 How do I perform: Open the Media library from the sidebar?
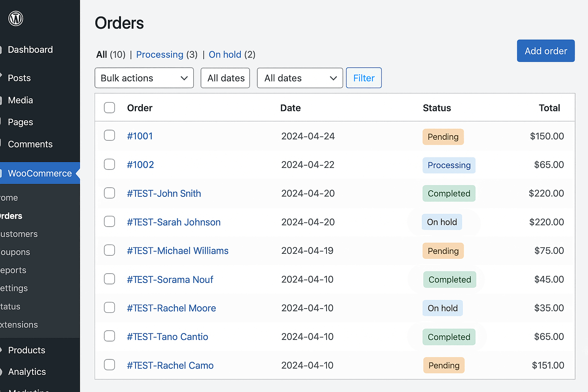(20, 100)
